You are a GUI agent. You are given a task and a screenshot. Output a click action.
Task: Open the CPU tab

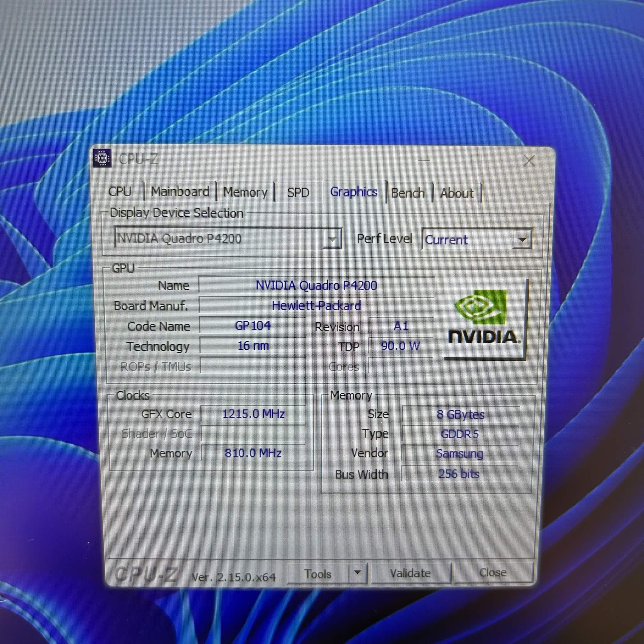point(120,191)
